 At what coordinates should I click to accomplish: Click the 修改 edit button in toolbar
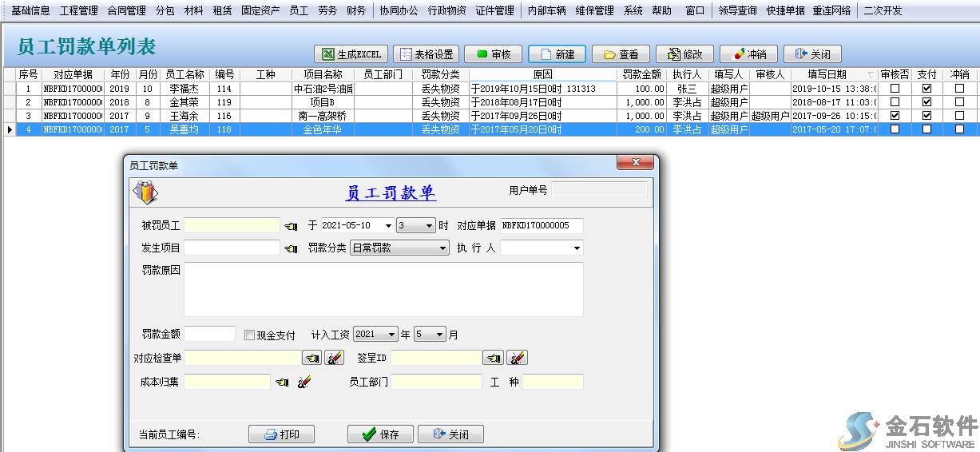point(684,54)
